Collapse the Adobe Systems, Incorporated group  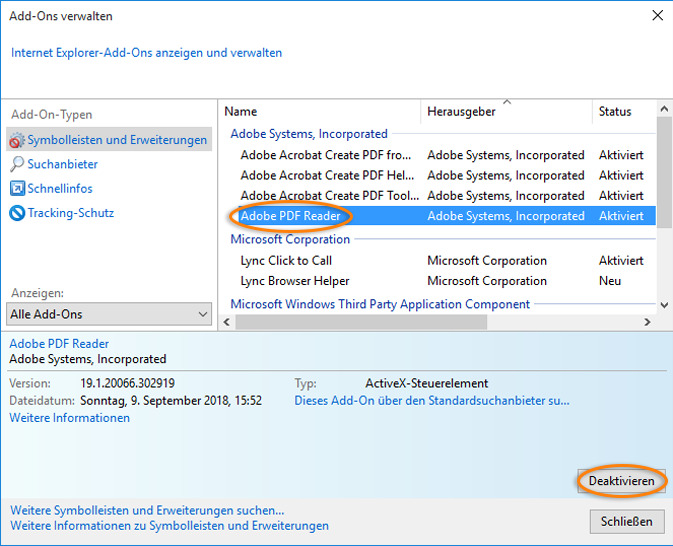coord(309,134)
